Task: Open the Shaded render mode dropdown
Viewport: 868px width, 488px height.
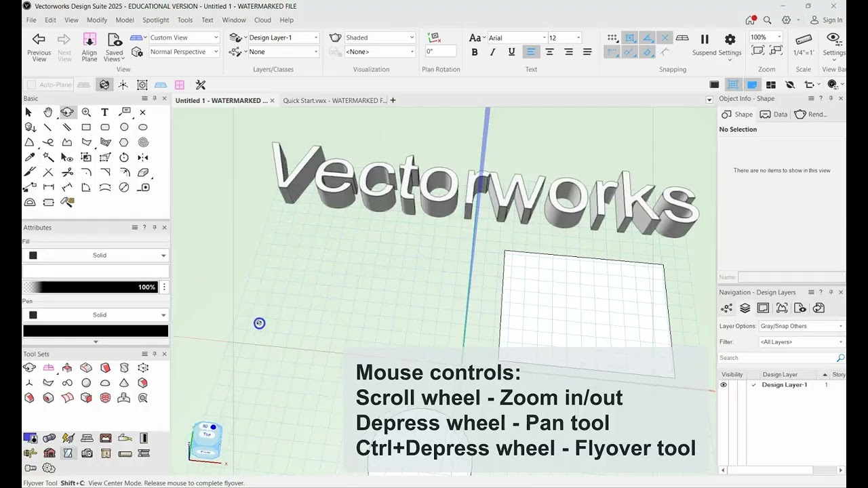Action: pos(380,38)
